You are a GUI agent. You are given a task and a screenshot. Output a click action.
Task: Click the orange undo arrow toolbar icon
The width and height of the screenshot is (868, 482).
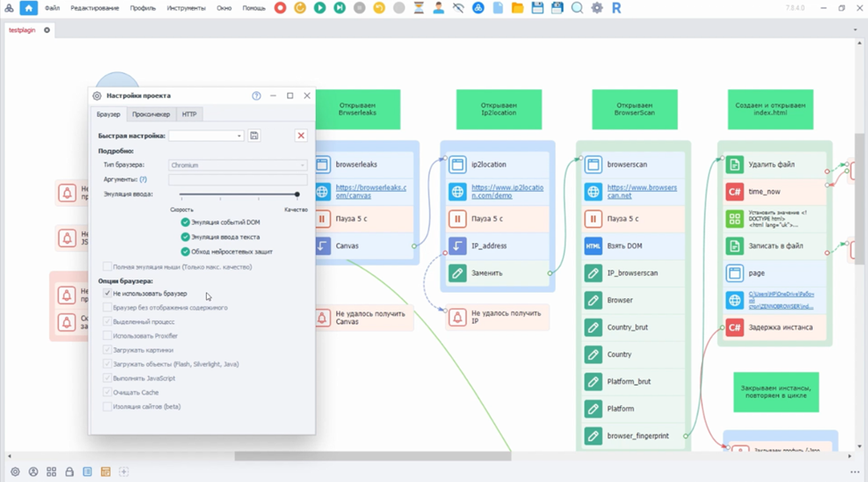click(x=379, y=8)
